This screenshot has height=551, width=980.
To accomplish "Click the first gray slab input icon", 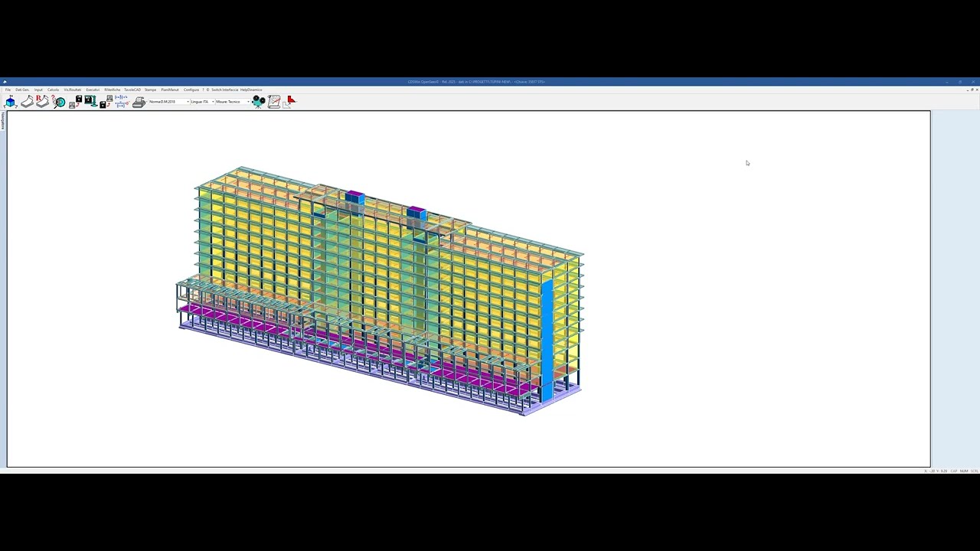I will 27,102.
